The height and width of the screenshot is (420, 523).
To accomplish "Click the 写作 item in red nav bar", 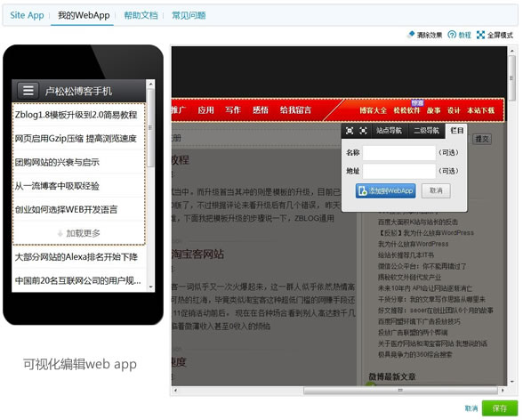I will (x=233, y=110).
